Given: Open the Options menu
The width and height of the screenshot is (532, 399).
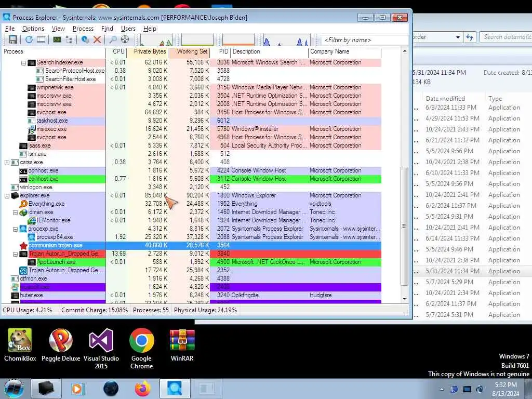Looking at the screenshot, I should click(x=33, y=29).
